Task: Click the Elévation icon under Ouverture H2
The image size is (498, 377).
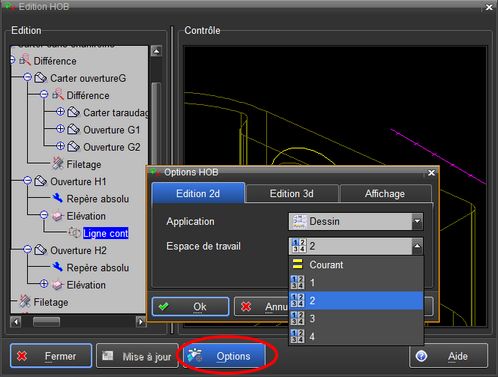Action: [x=58, y=284]
